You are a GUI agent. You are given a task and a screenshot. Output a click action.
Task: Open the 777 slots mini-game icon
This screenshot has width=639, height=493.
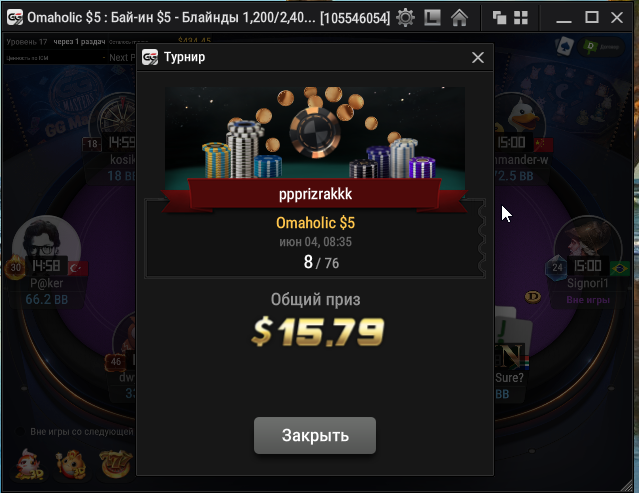point(116,464)
